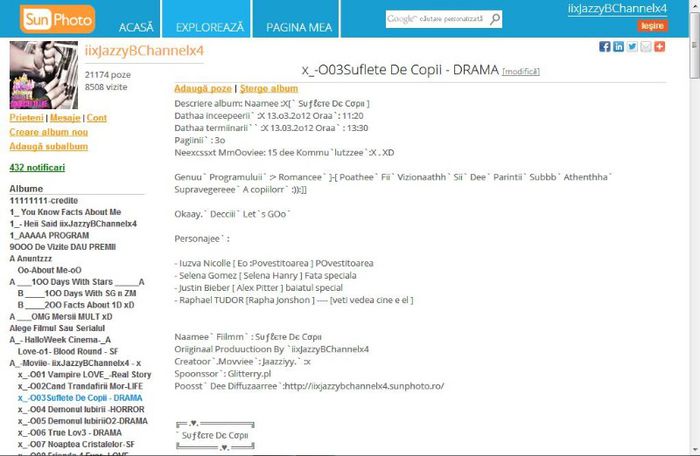View the 432 notificari link

37,167
